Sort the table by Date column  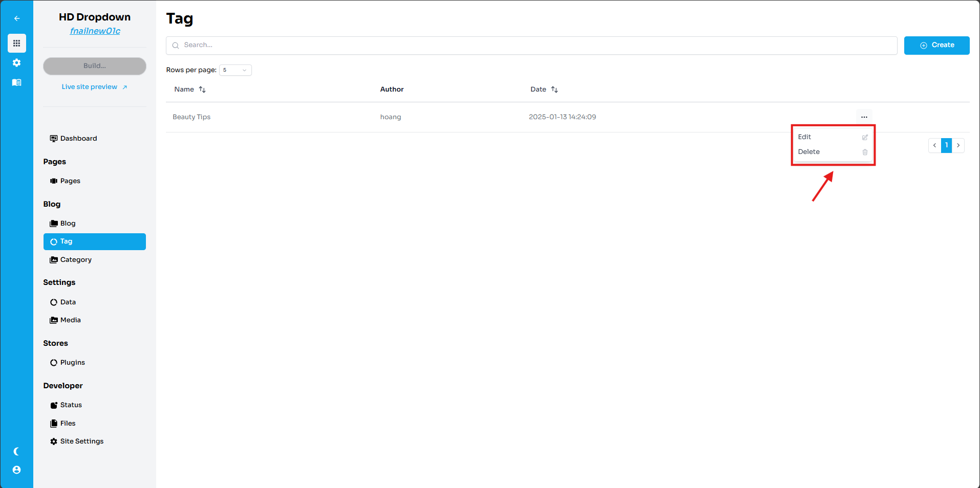pyautogui.click(x=554, y=90)
